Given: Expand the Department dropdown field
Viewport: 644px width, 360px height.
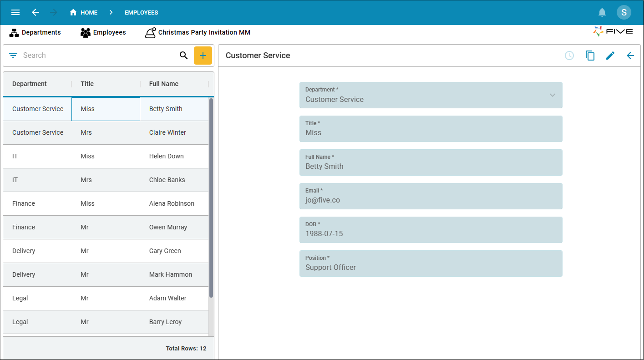Looking at the screenshot, I should click(x=431, y=95).
